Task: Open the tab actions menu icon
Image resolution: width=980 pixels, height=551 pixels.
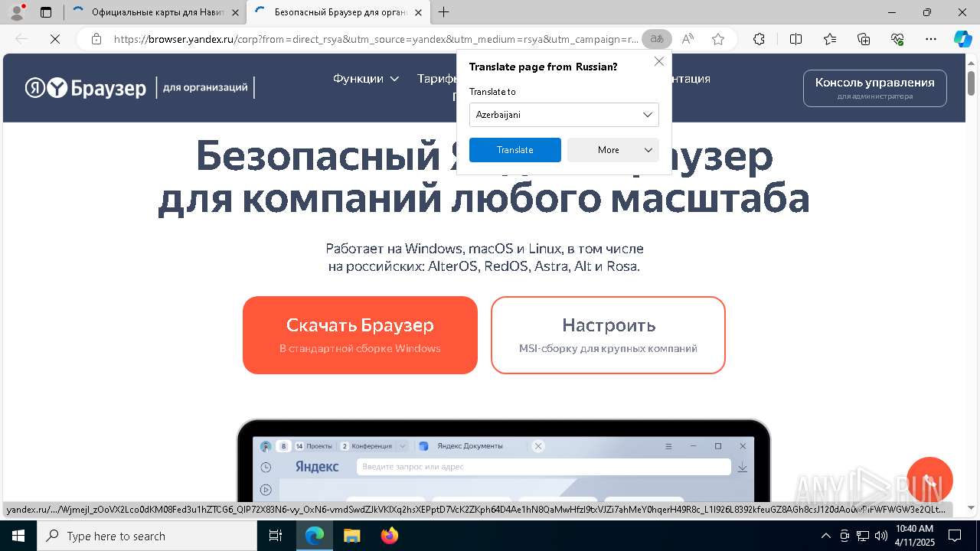Action: (46, 12)
